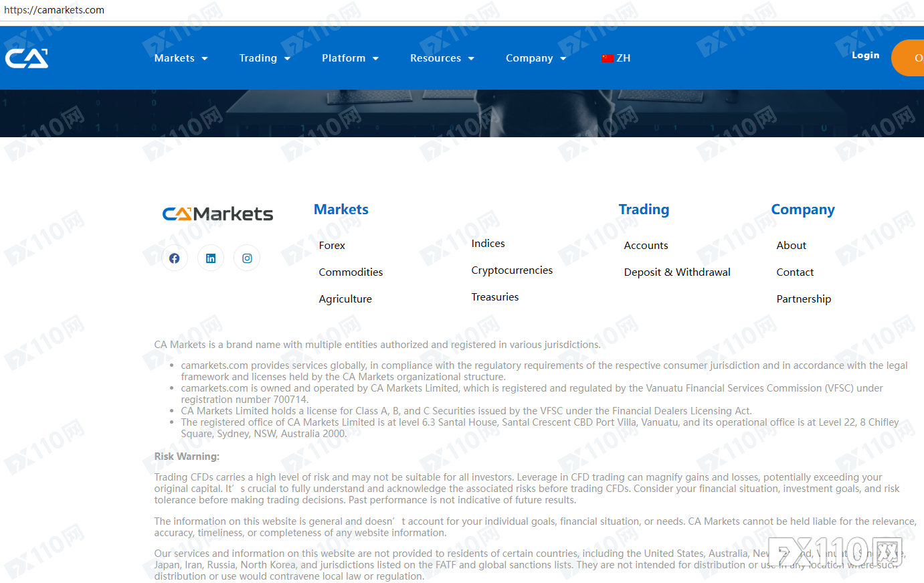Click the orange button beside Login
This screenshot has width=924, height=583.
click(x=908, y=58)
